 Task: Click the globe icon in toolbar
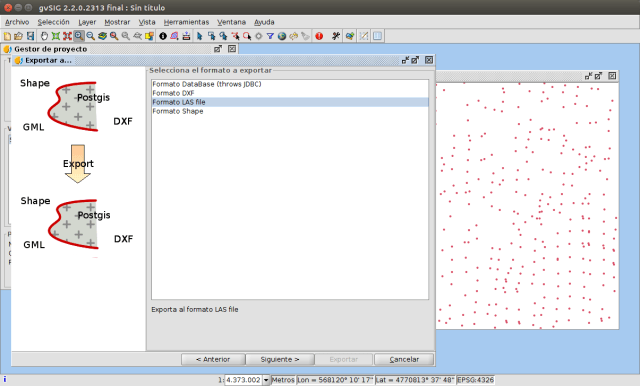tap(282, 36)
